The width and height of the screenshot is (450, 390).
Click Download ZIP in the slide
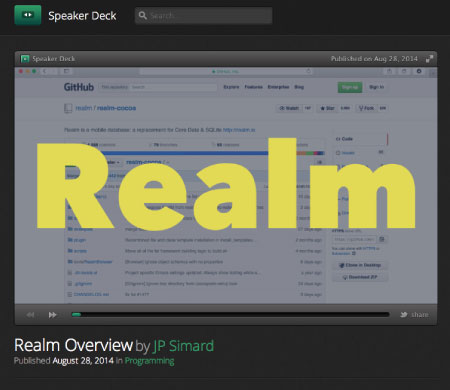click(x=360, y=277)
